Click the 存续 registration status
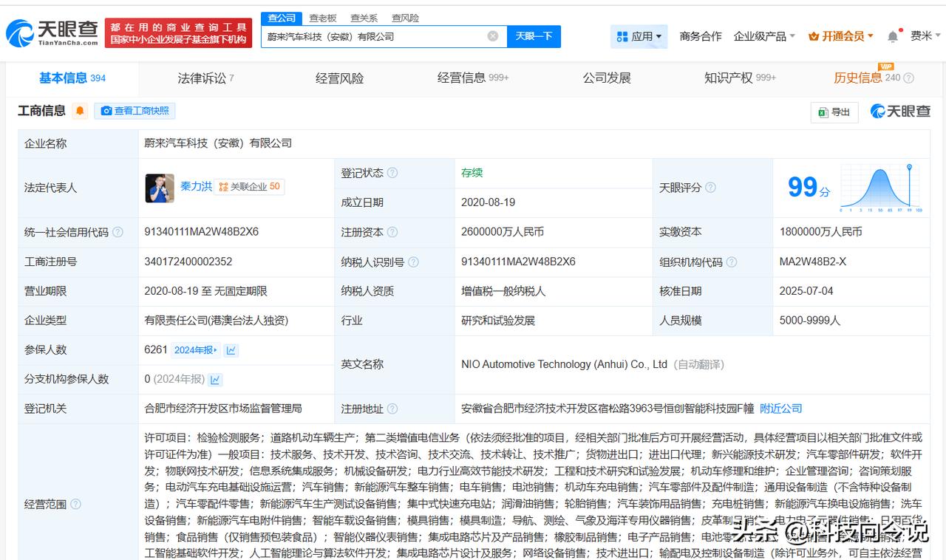Screen dimensions: 946x560 click(472, 173)
